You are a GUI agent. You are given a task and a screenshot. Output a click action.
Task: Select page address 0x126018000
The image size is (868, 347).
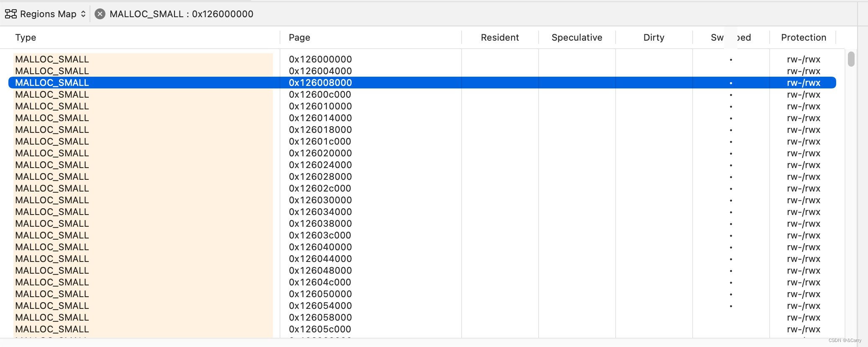point(320,129)
